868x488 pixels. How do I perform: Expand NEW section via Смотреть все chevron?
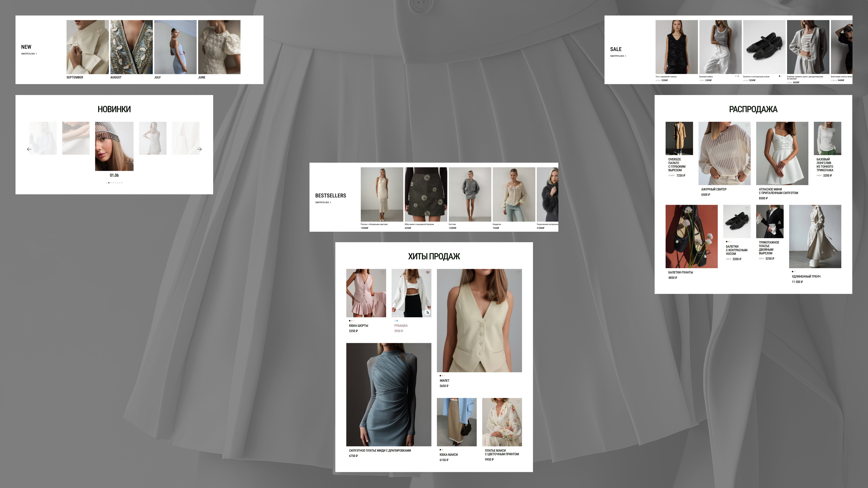point(36,54)
